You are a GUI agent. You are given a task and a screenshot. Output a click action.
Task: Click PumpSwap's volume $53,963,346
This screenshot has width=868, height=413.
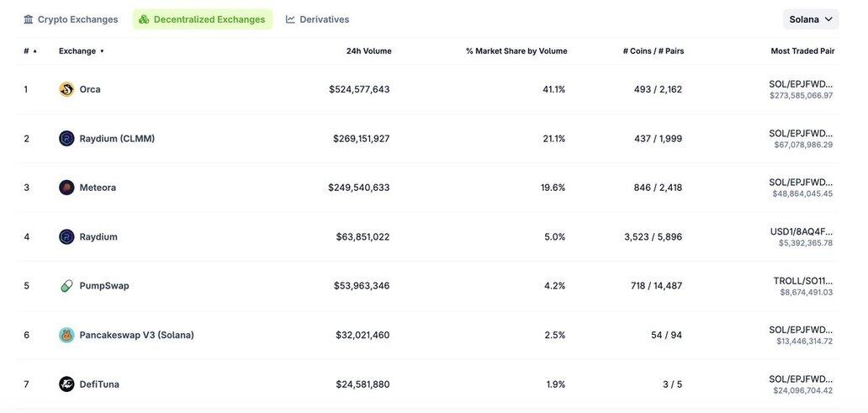pyautogui.click(x=362, y=286)
